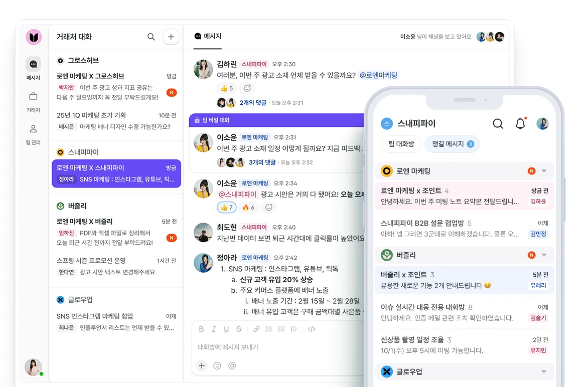588x387 pixels.
Task: Insert a link from the editor toolbar
Action: (x=256, y=329)
